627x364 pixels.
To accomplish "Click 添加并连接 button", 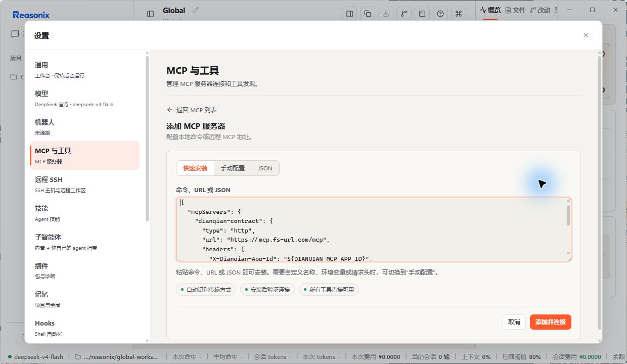I will (x=551, y=322).
